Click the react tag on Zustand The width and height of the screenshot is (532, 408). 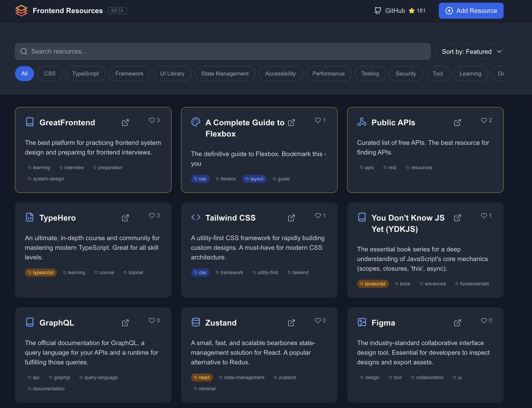202,377
